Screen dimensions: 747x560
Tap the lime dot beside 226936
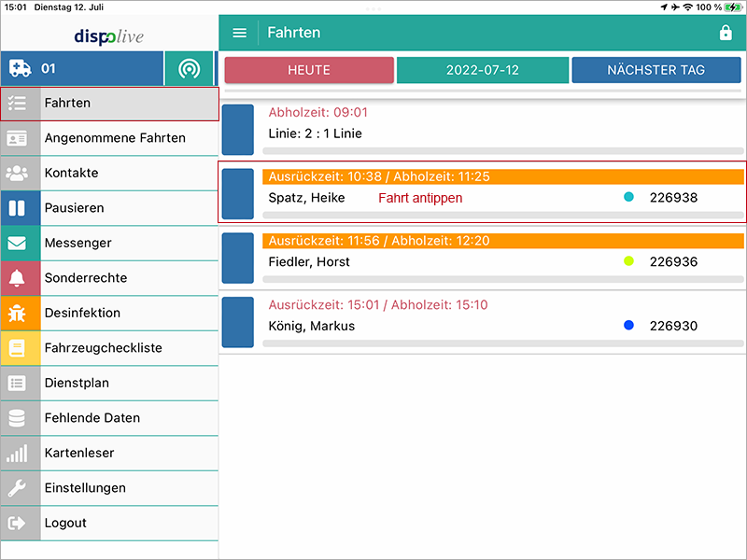click(x=628, y=261)
